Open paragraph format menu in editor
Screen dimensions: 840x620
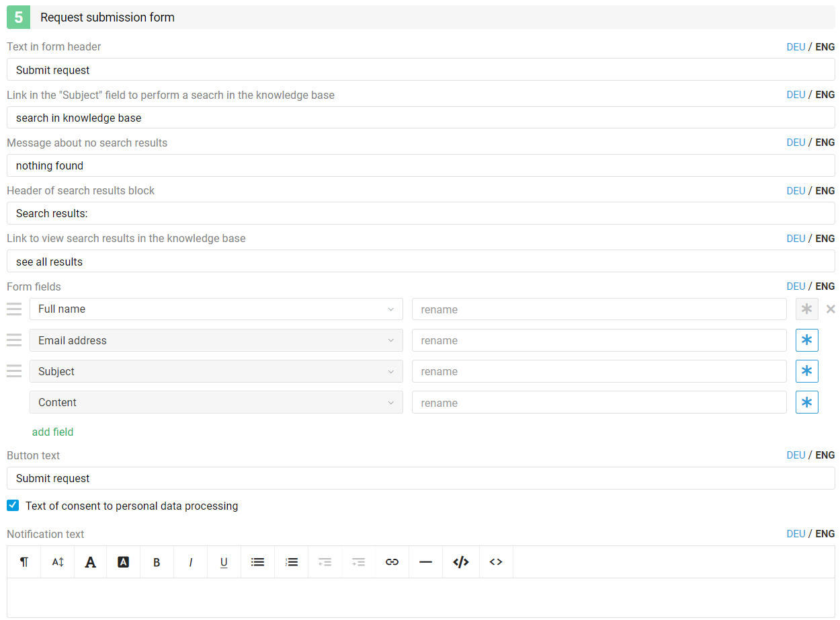[24, 562]
